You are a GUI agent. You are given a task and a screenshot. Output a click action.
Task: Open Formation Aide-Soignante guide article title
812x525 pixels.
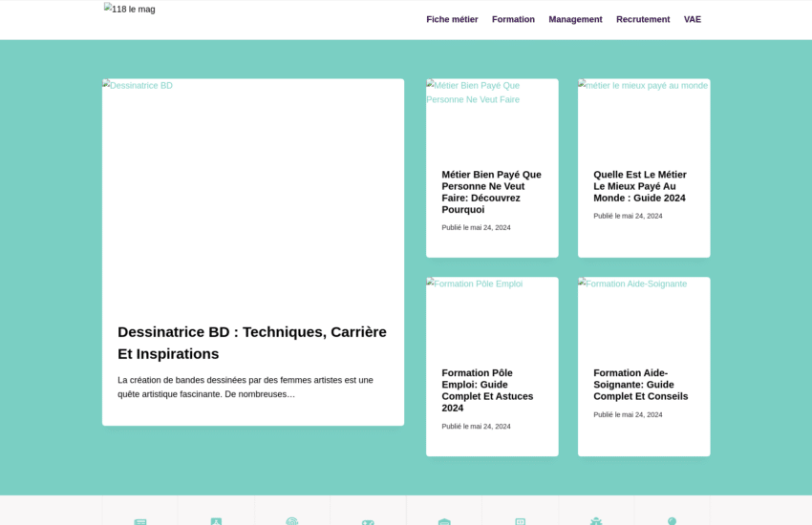tap(640, 385)
